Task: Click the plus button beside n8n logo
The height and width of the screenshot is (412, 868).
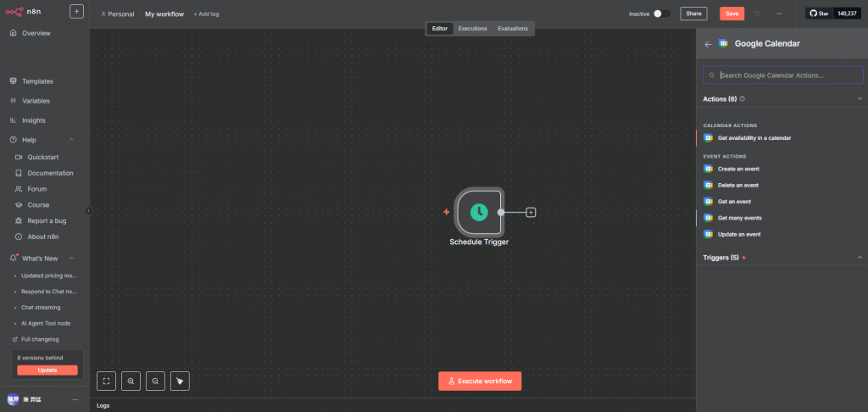Action: coord(76,11)
